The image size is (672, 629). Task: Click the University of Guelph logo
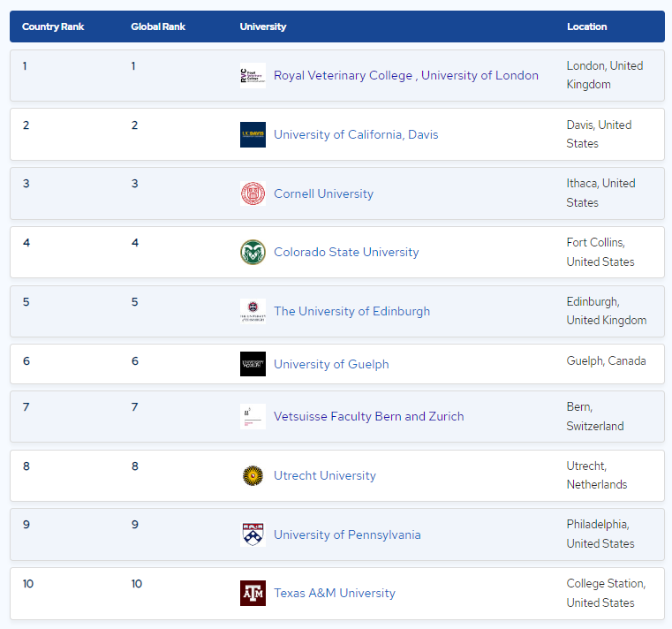point(253,364)
